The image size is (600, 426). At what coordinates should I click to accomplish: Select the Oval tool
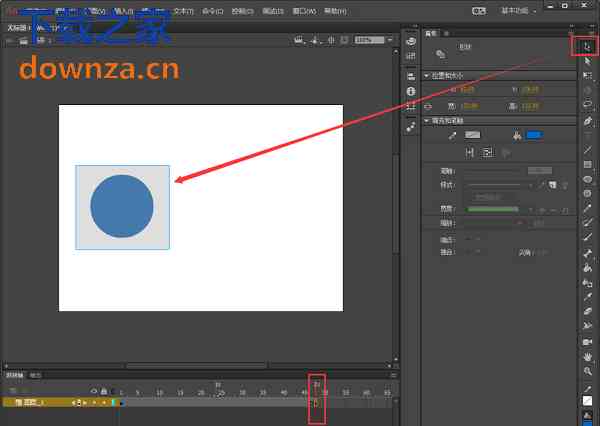click(x=587, y=179)
